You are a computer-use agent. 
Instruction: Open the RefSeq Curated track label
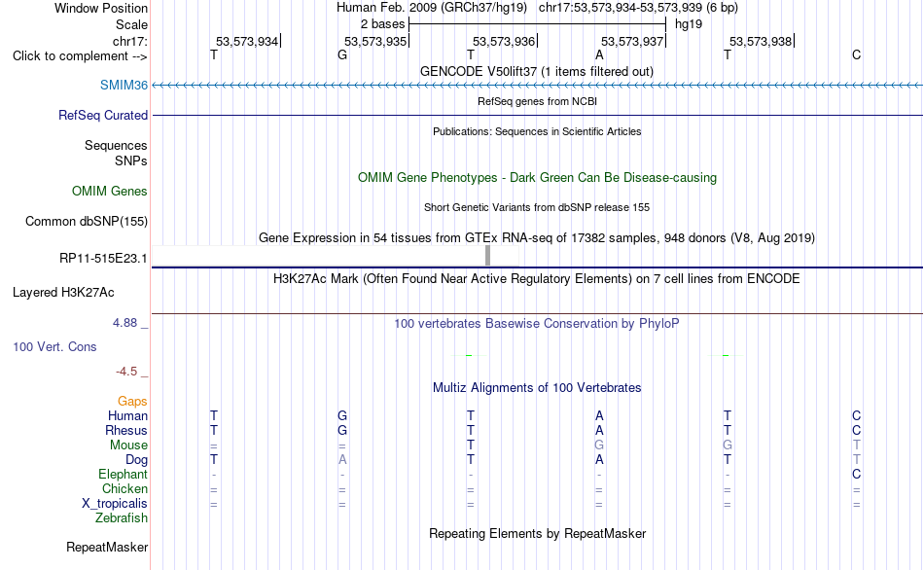(102, 115)
